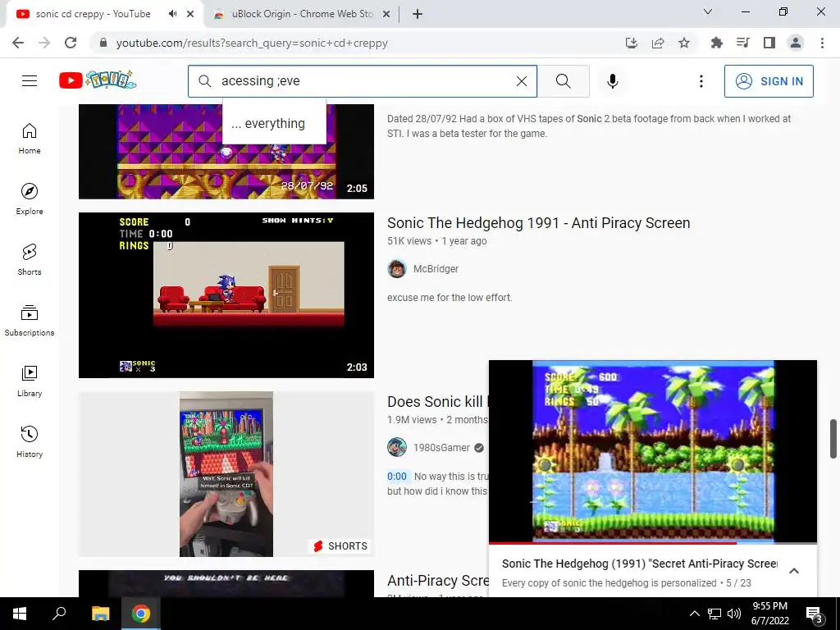840x630 pixels.
Task: Reload the current page
Action: [x=71, y=43]
